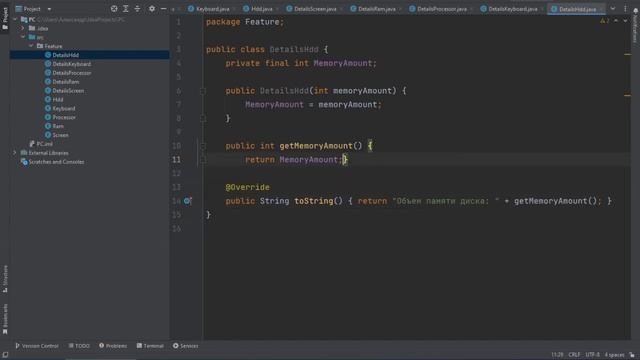Select Processor class in project tree
Viewport: 640px width, 360px height.
click(64, 118)
